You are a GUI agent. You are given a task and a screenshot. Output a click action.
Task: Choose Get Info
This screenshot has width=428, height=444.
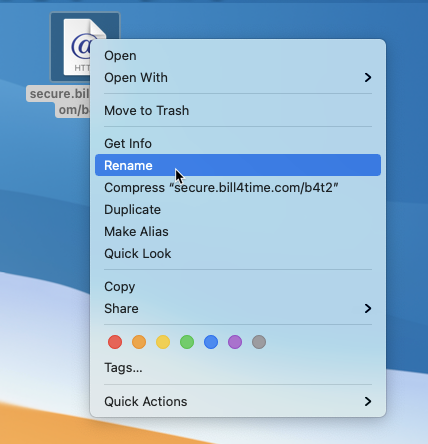[x=238, y=144]
